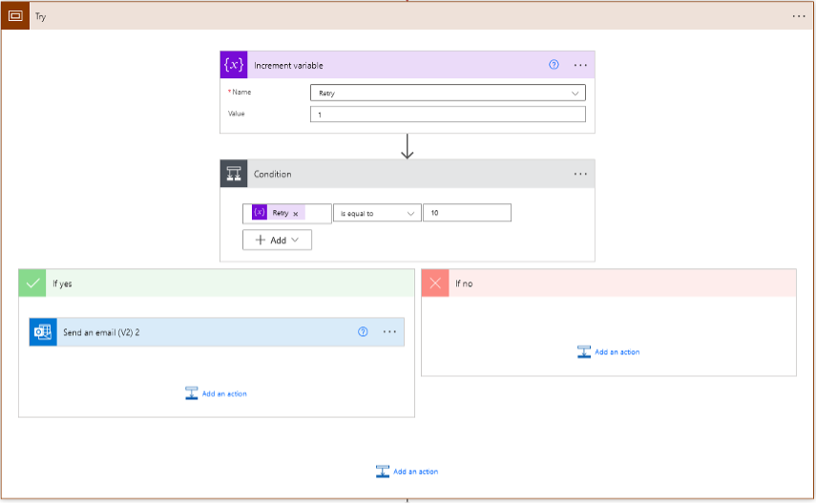The image size is (816, 504).
Task: Click the condition left operand field
Action: coord(286,213)
